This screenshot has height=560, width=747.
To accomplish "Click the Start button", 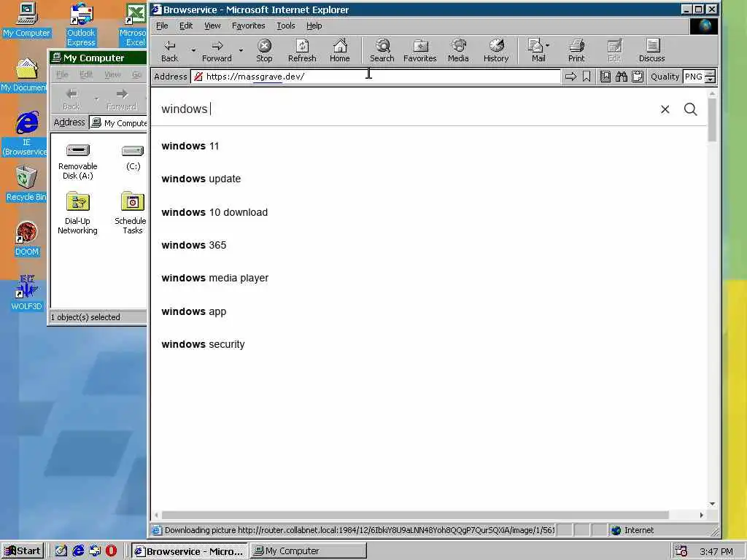I will point(23,551).
